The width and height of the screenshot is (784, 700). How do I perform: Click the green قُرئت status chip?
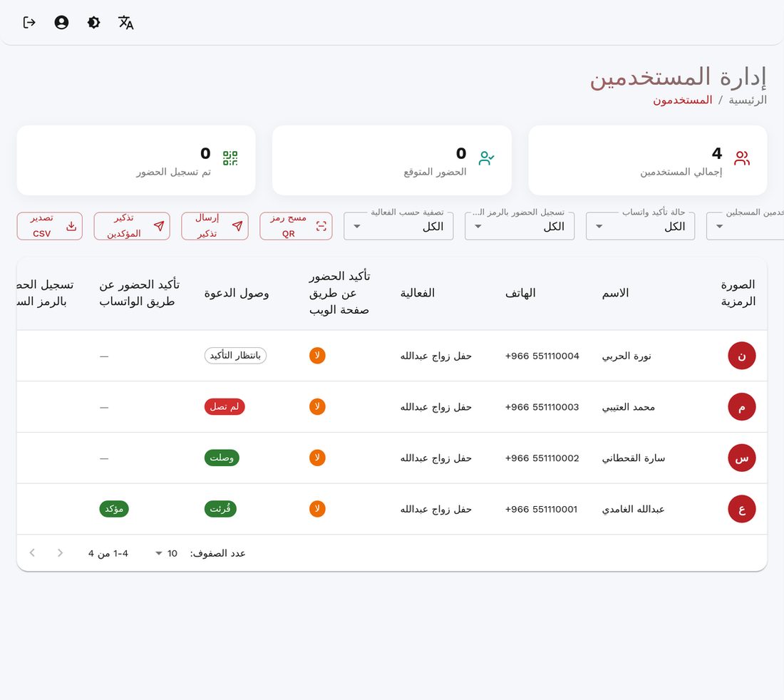pos(220,508)
